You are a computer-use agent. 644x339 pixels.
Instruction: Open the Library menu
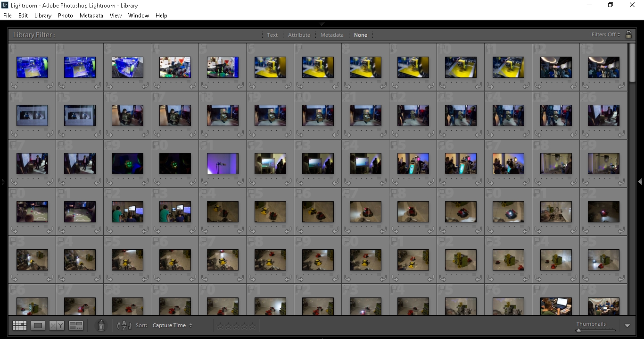point(43,16)
